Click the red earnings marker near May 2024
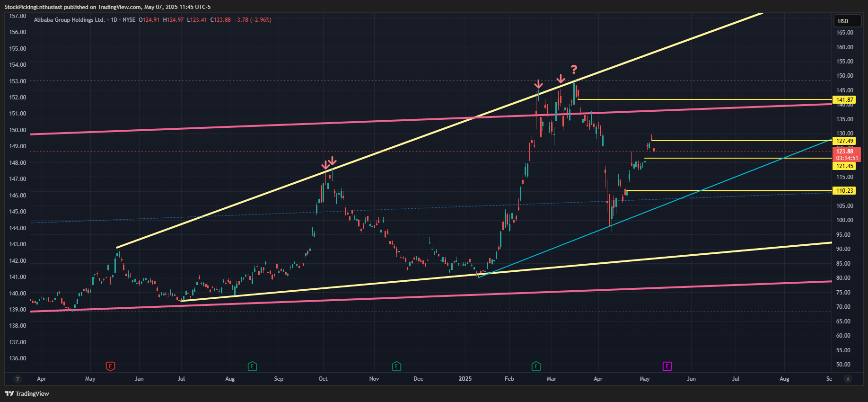This screenshot has width=868, height=402. [x=110, y=366]
